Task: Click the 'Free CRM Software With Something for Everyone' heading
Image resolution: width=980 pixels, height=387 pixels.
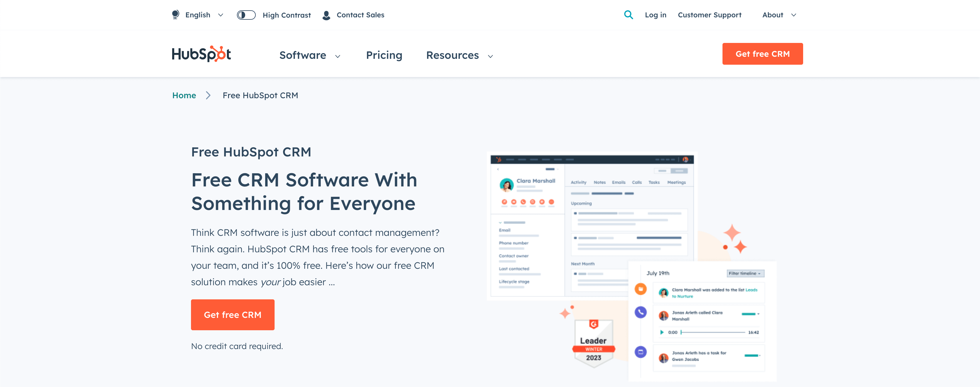Action: click(304, 192)
